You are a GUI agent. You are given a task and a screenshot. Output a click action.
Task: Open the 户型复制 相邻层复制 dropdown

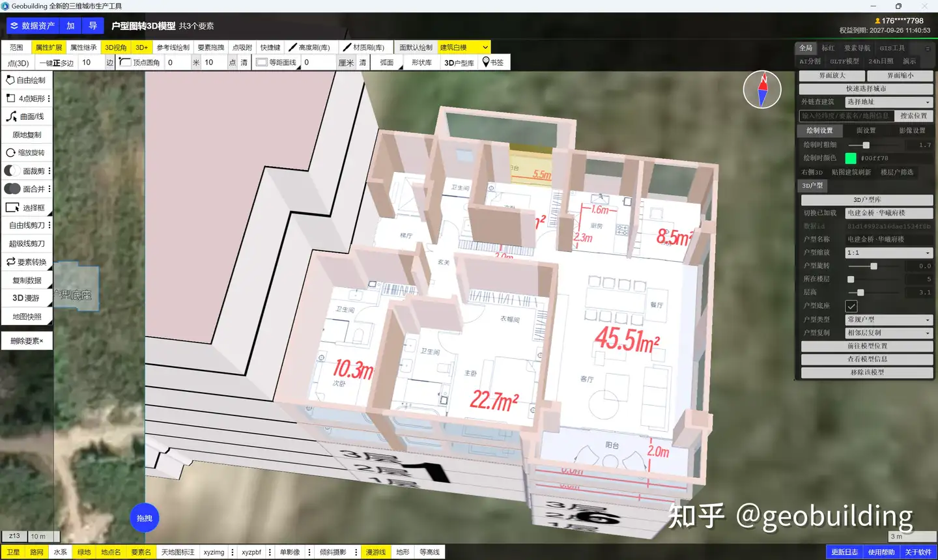(889, 333)
